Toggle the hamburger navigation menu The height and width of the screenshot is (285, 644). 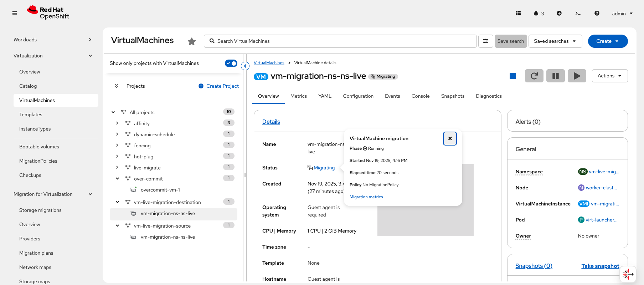(x=15, y=14)
